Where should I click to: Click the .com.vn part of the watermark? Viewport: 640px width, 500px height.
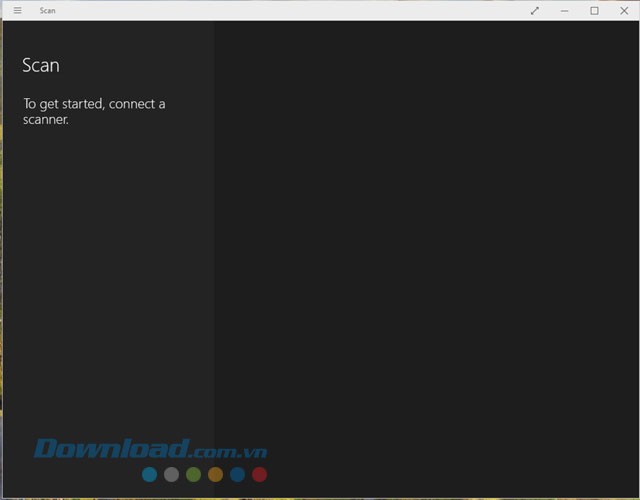[228, 451]
